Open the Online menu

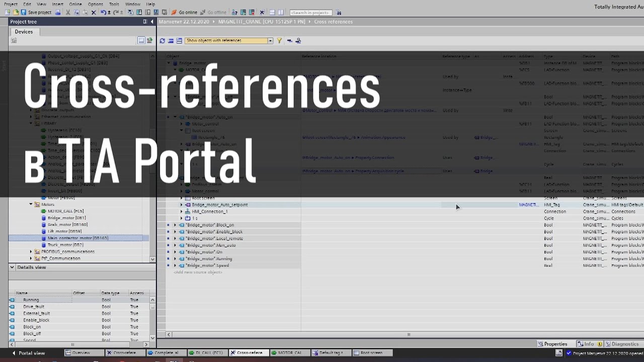pyautogui.click(x=75, y=4)
